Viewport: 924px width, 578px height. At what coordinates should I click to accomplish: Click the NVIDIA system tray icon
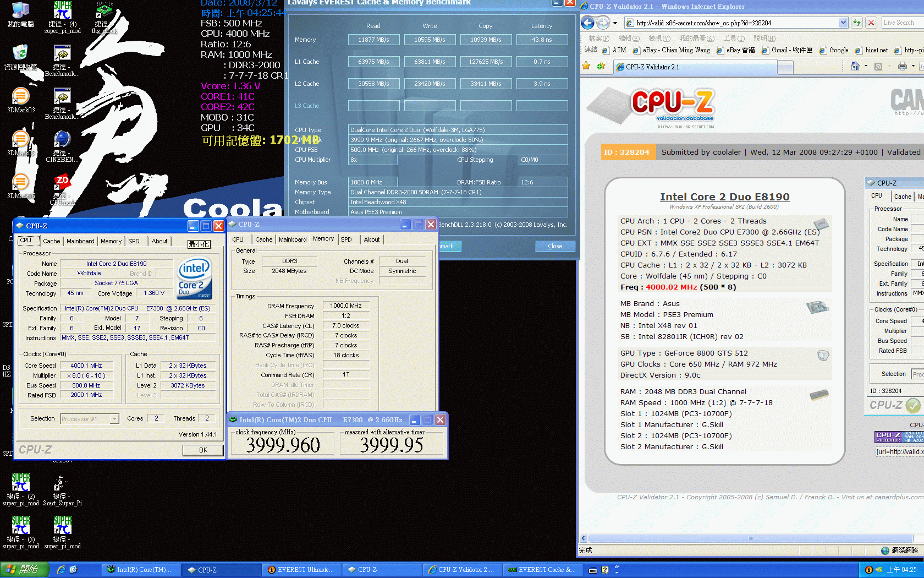(879, 570)
